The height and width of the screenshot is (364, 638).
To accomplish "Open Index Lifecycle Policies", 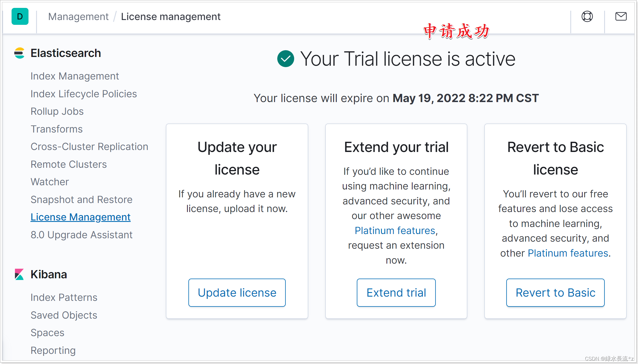I will click(83, 94).
